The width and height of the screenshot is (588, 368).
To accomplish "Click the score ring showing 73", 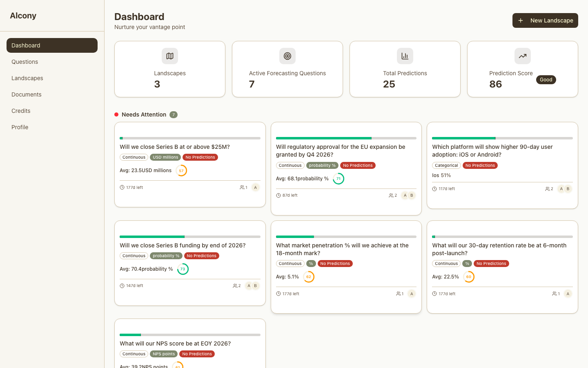I will point(183,269).
